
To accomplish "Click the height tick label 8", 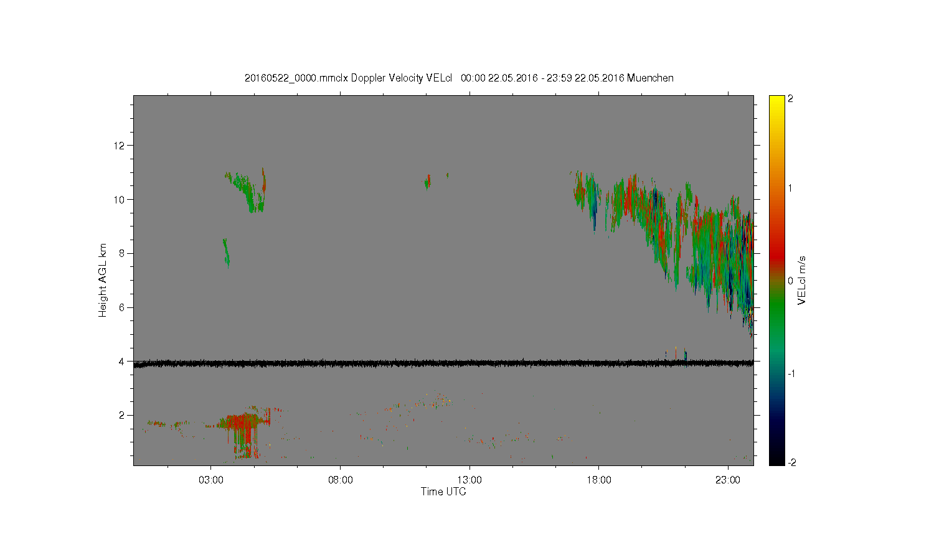I will pyautogui.click(x=123, y=253).
